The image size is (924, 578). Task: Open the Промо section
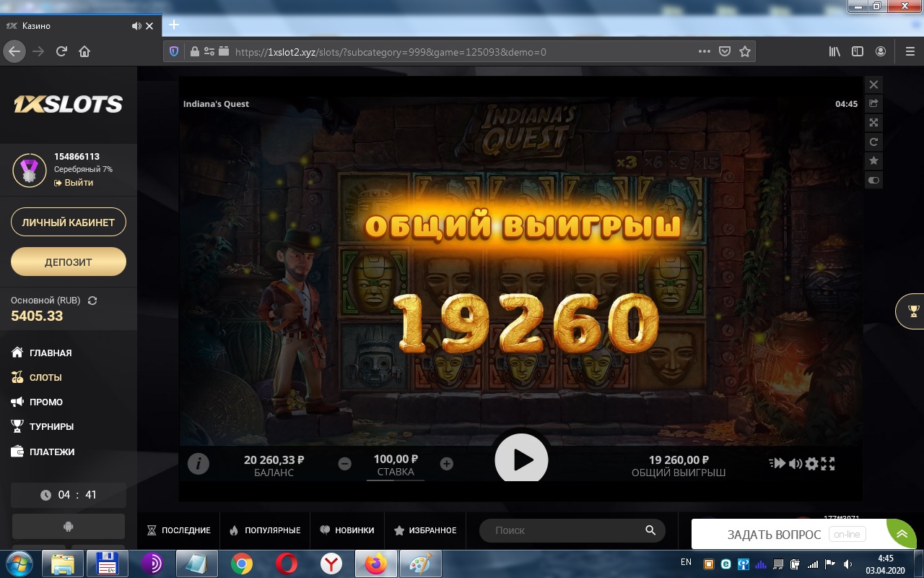[38, 402]
